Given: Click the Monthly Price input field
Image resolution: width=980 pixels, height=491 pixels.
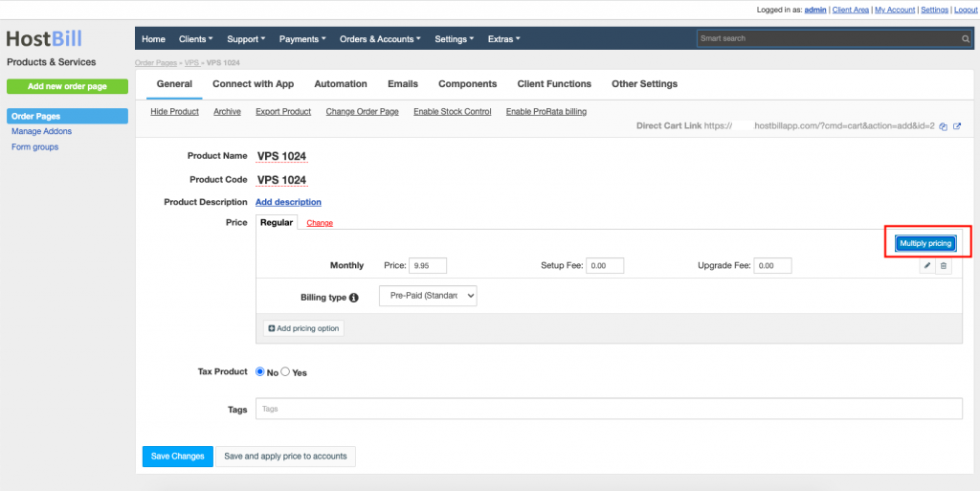Looking at the screenshot, I should point(428,265).
